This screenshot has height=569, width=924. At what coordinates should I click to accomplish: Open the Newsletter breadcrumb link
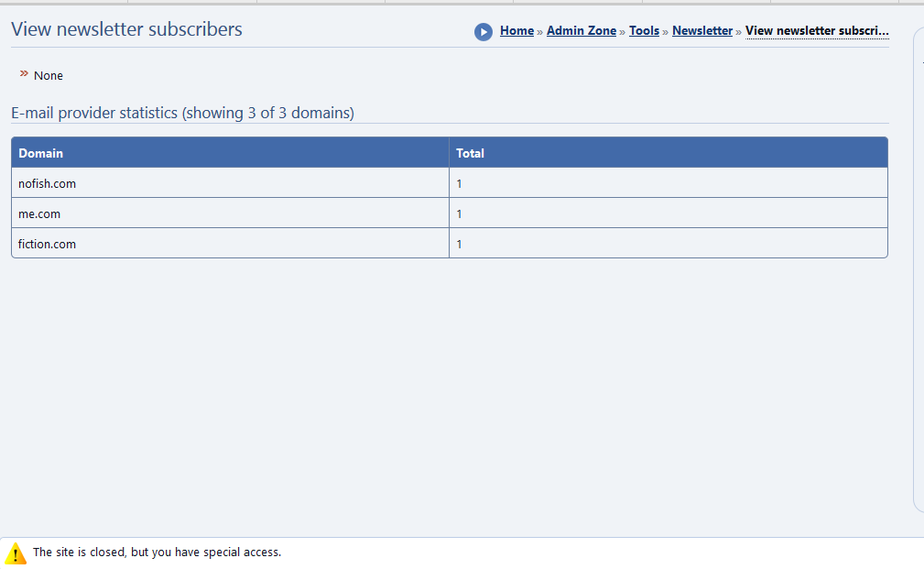702,31
